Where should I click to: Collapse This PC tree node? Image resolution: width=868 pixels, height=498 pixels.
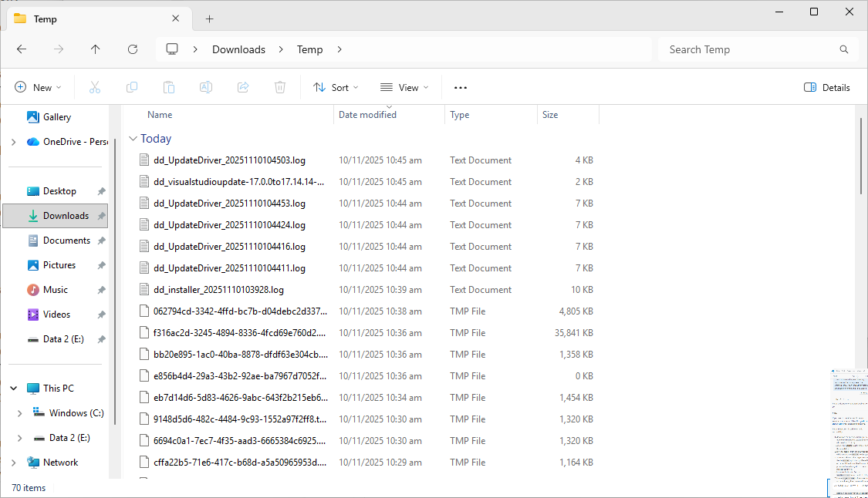pos(14,389)
